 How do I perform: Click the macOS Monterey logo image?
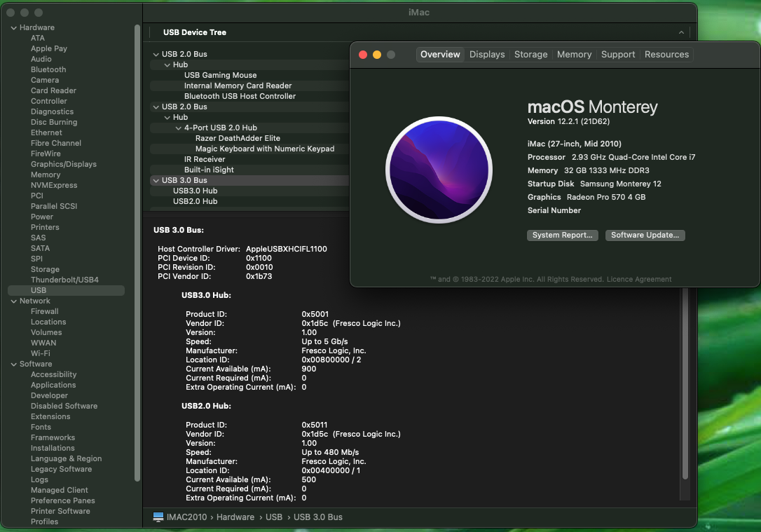click(439, 169)
